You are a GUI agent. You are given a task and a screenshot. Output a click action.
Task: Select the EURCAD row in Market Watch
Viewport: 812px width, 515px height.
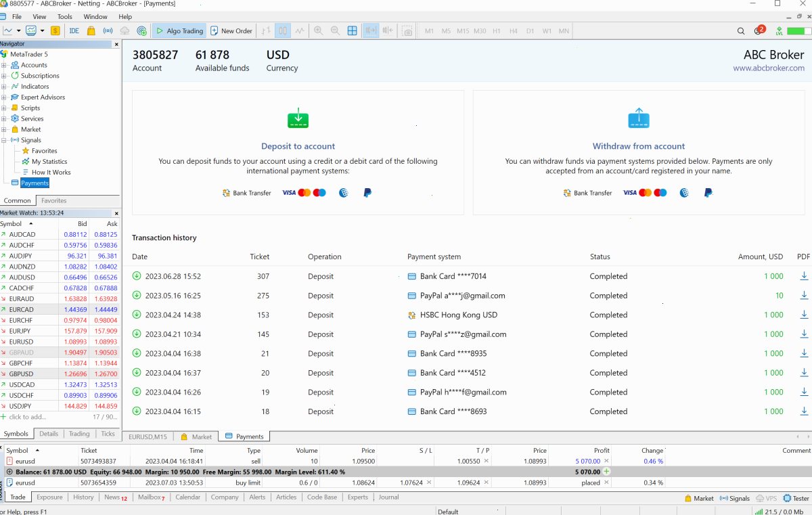pyautogui.click(x=60, y=309)
